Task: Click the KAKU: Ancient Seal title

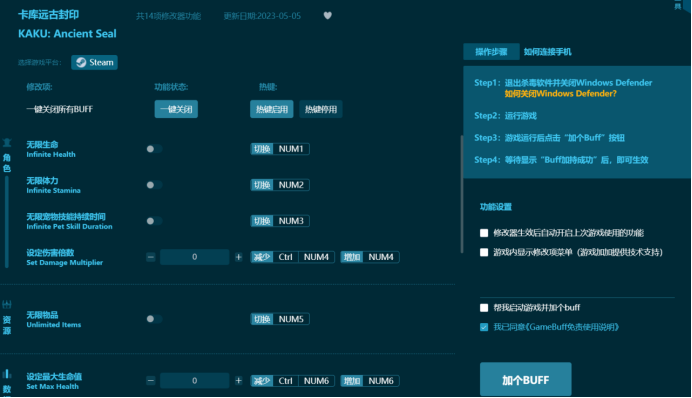Action: [67, 34]
